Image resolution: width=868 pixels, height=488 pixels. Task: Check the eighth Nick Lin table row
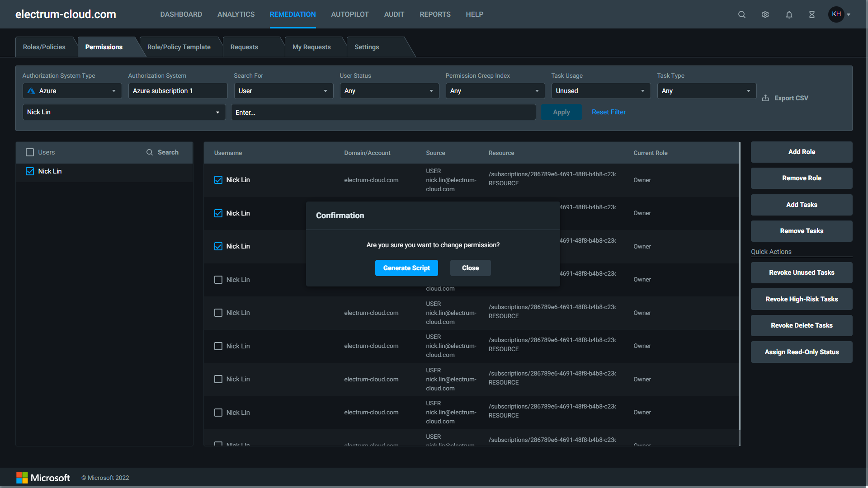218,413
